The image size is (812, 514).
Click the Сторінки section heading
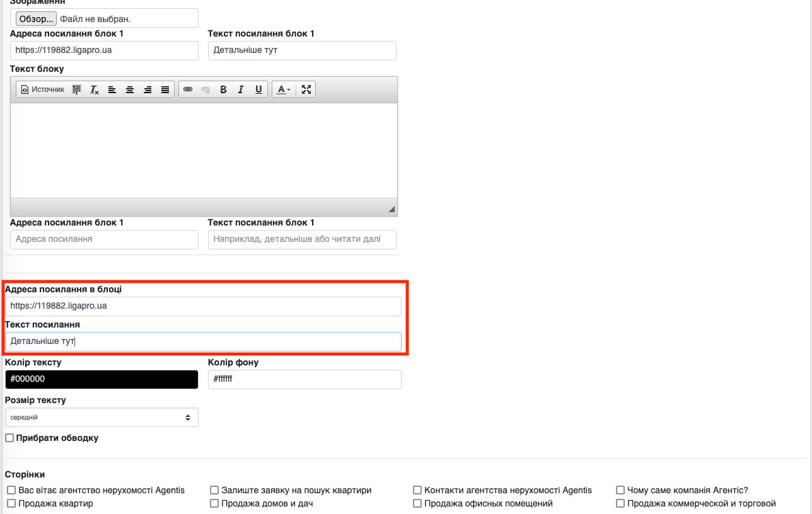(25, 474)
